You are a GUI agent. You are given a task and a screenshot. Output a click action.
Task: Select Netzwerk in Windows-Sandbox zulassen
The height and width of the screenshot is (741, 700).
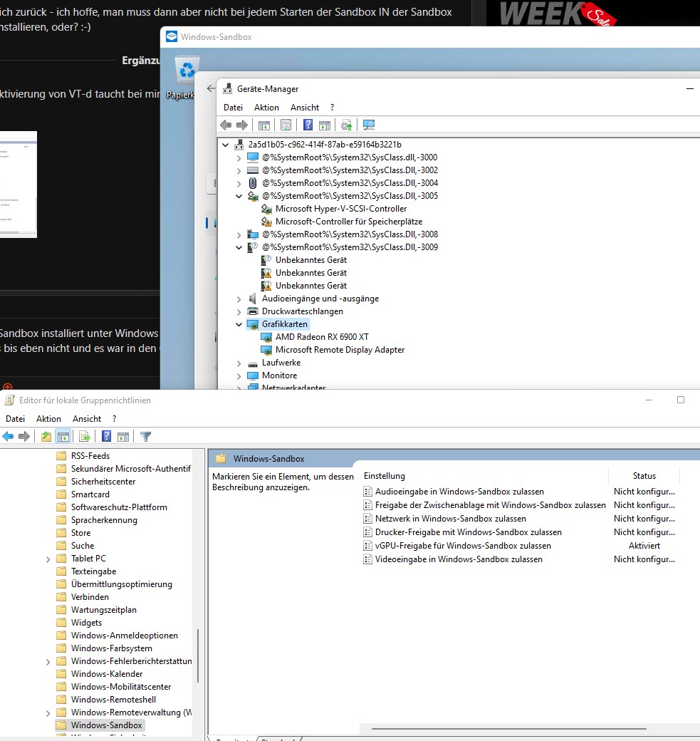451,519
